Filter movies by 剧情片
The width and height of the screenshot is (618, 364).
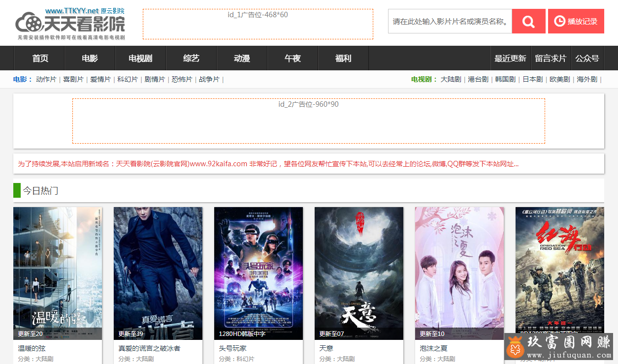(x=155, y=79)
